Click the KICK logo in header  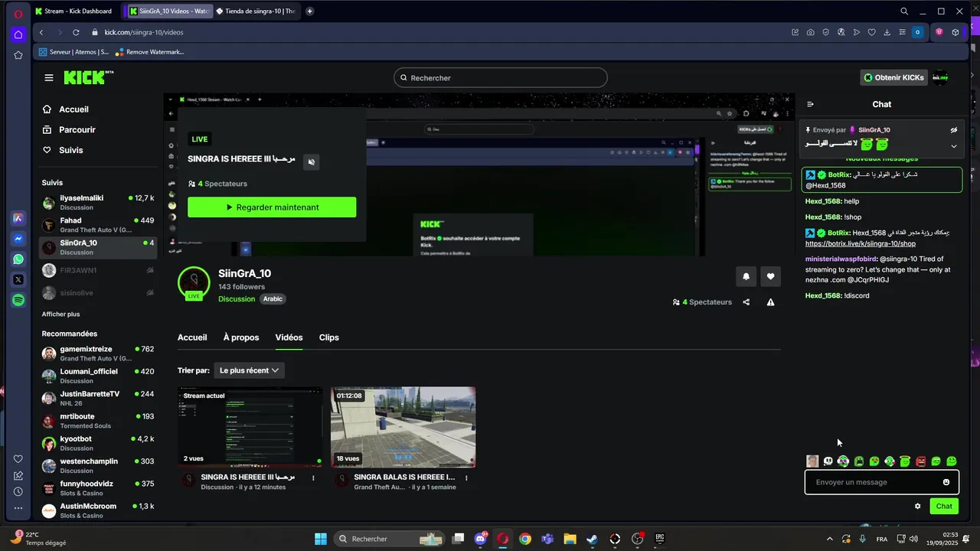pyautogui.click(x=89, y=77)
